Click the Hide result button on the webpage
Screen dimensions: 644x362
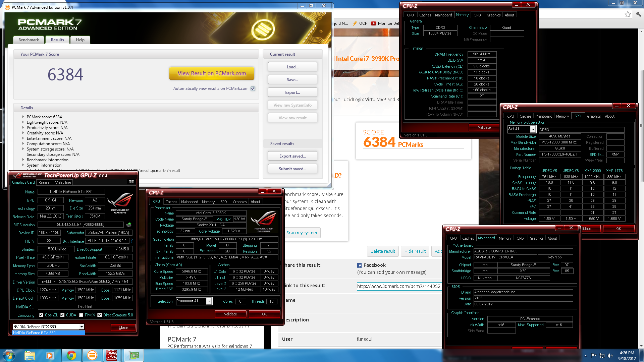[x=415, y=251]
